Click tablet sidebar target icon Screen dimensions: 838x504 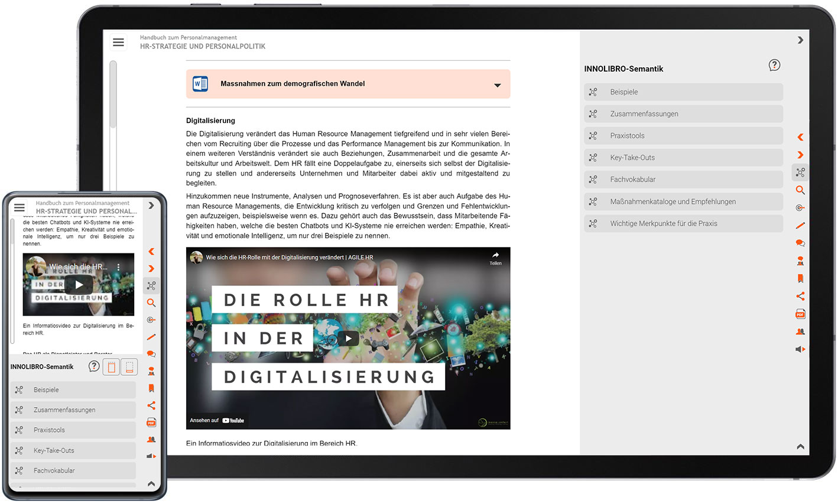click(x=800, y=208)
